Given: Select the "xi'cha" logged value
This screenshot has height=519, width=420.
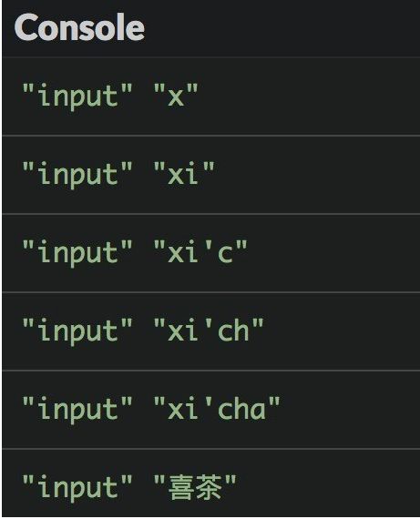Looking at the screenshot, I should [x=217, y=409].
